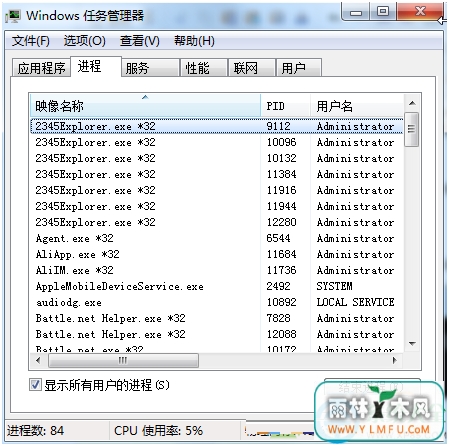Select 2345Explorer.exe process with PID 10132
The image size is (449, 446).
tap(217, 158)
